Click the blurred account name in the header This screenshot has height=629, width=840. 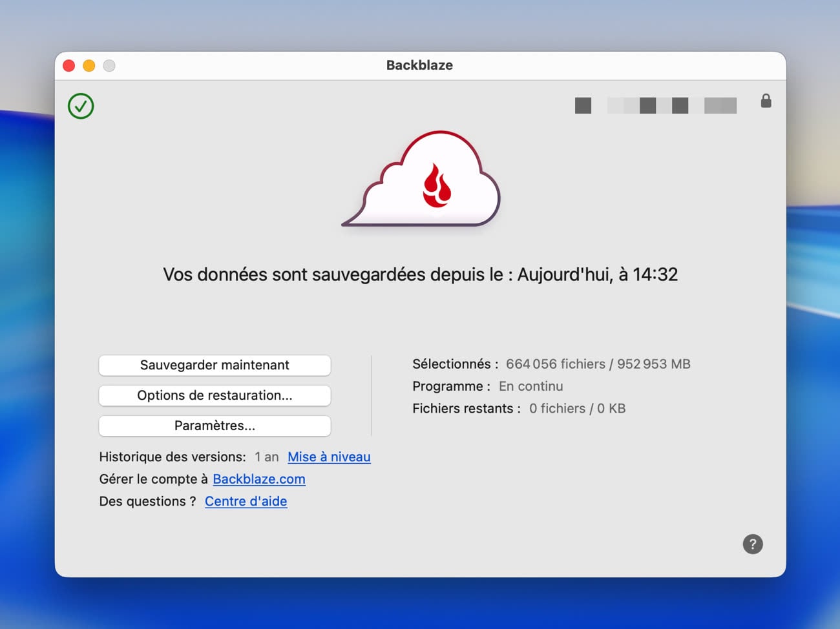(655, 105)
